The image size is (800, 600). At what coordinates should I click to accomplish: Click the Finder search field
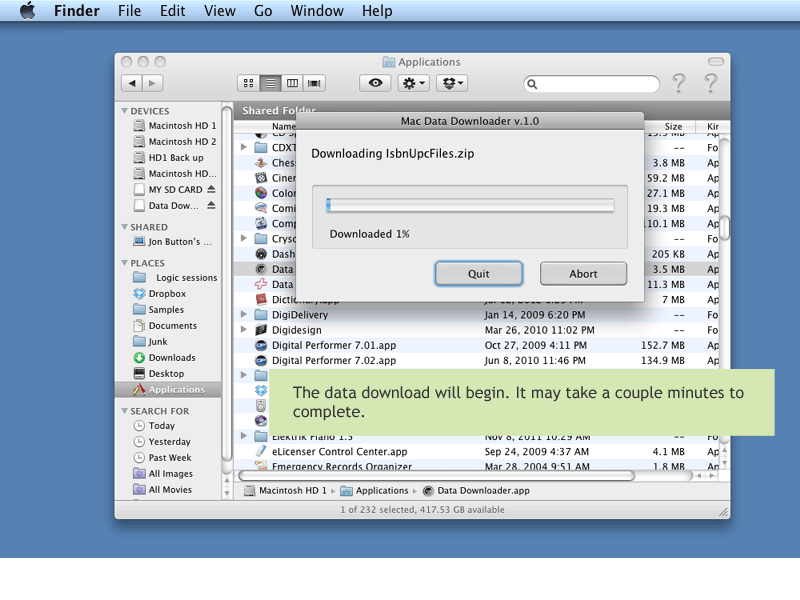pos(591,84)
